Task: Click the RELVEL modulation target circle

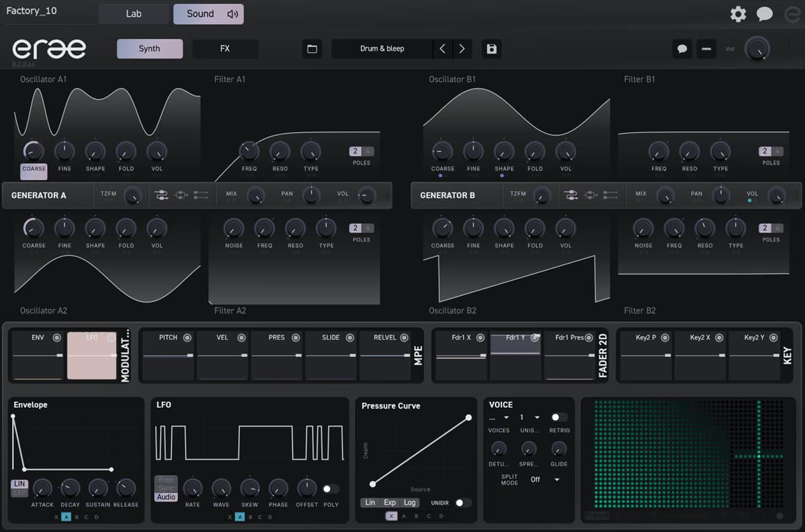Action: [405, 337]
